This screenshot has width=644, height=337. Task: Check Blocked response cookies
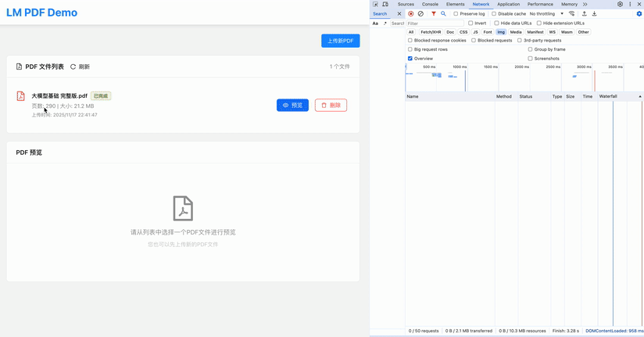[x=410, y=41]
